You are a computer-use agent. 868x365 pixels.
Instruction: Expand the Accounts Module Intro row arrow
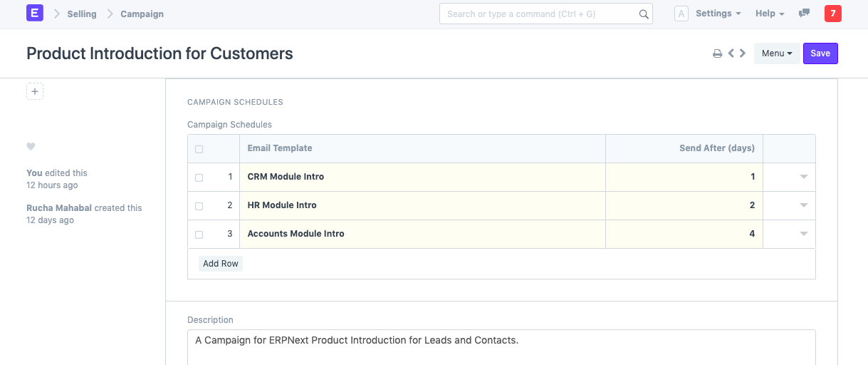(x=804, y=234)
